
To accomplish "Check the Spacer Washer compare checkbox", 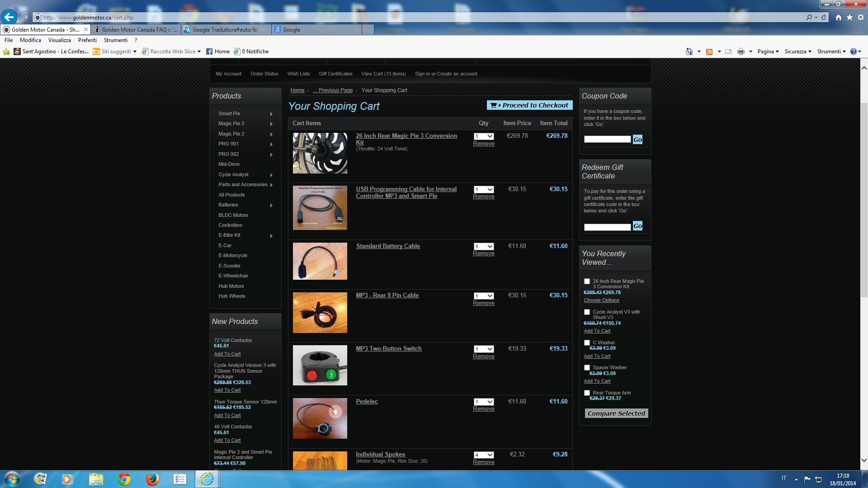I will [587, 368].
